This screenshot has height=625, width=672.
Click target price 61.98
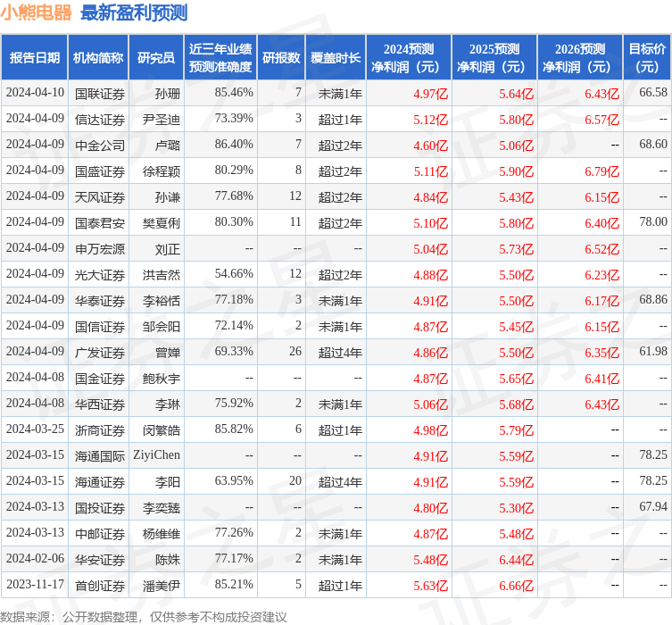click(x=653, y=351)
